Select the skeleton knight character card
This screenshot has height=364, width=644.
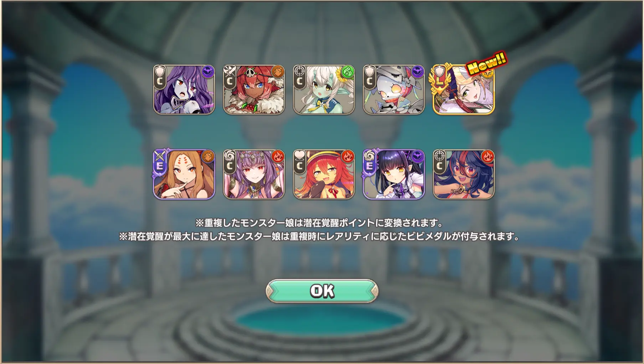tap(393, 89)
